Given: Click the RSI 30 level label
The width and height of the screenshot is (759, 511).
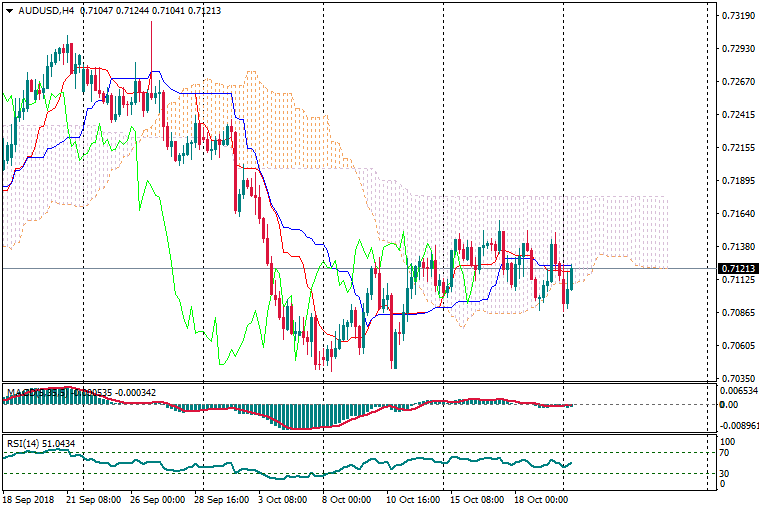Looking at the screenshot, I should click(x=726, y=473).
